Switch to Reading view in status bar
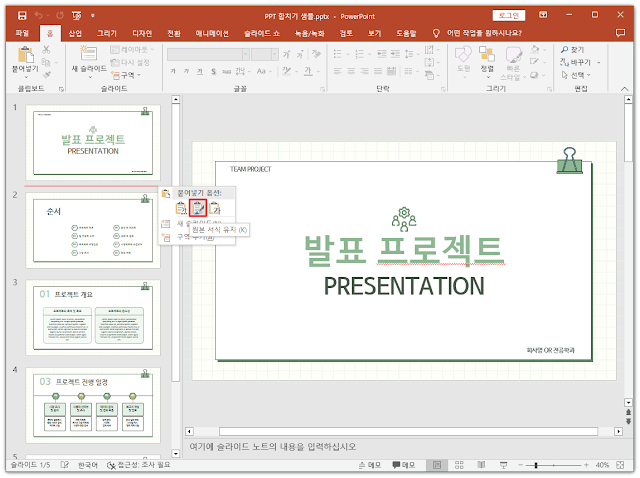Image resolution: width=640 pixels, height=478 pixels. pos(481,465)
